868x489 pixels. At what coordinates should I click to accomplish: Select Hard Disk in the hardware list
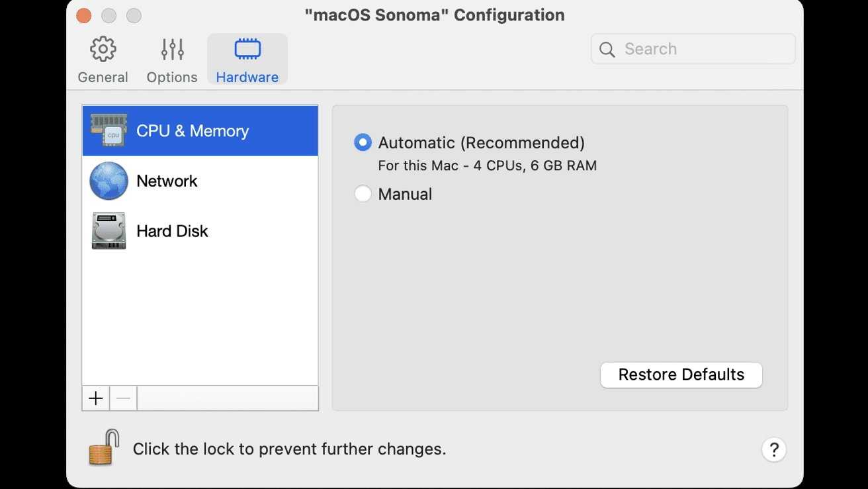click(x=200, y=231)
